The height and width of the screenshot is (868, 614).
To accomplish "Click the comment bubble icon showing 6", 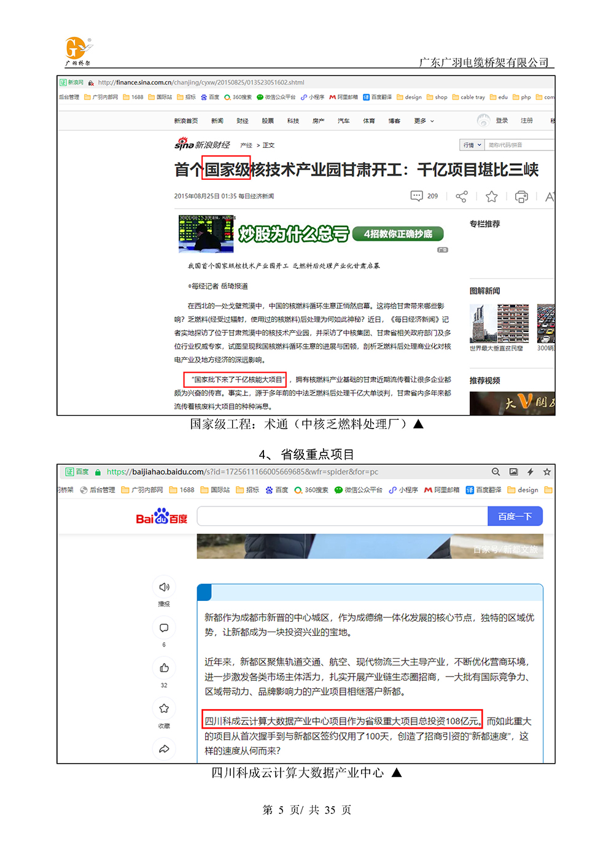I will tap(164, 628).
